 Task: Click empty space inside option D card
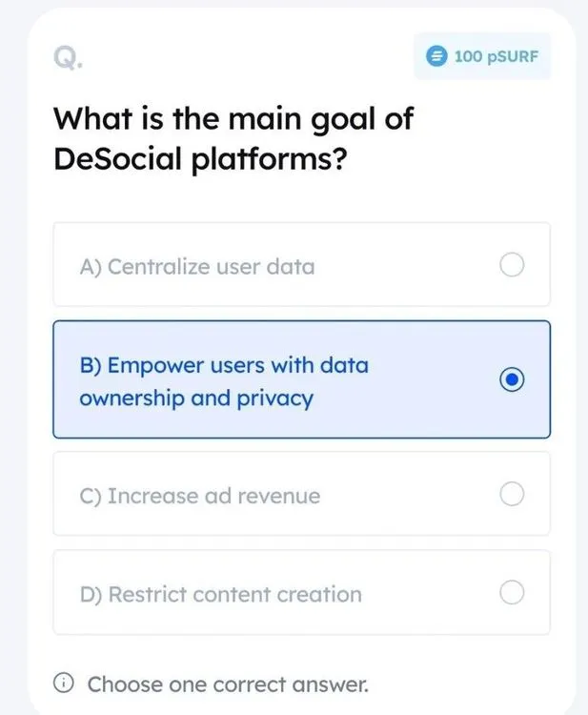point(429,595)
